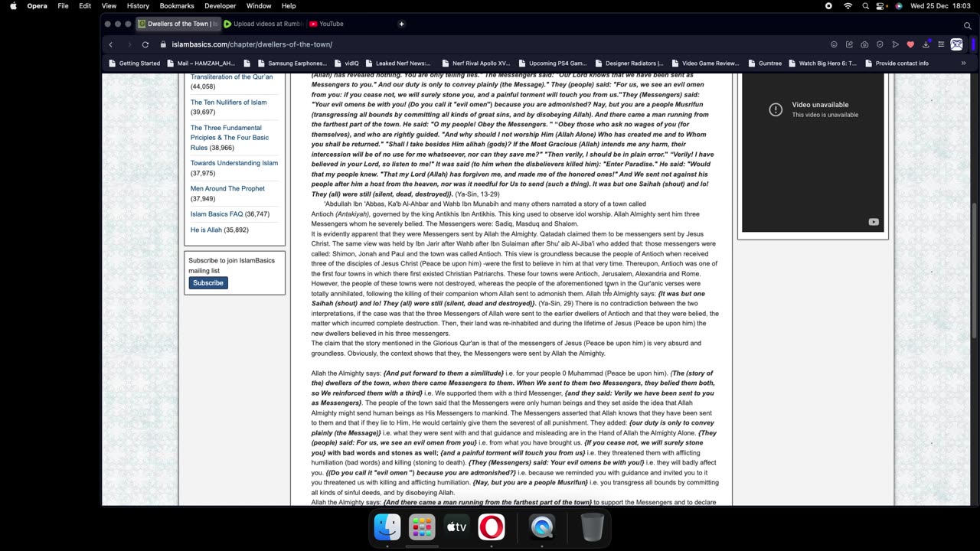Open the File menu
980x551 pixels.
(63, 6)
